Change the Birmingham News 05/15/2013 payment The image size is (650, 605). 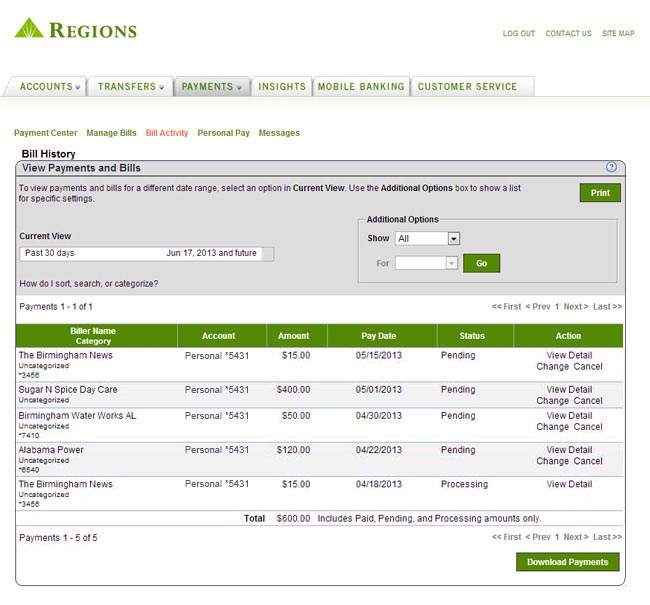[x=553, y=367]
